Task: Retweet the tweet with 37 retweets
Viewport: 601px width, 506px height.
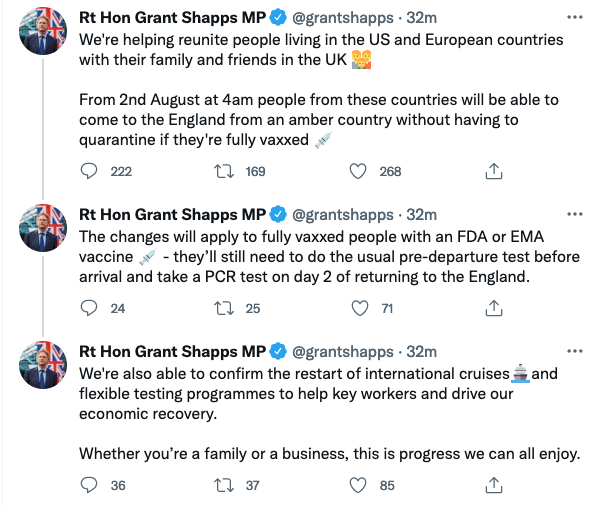Action: [225, 486]
